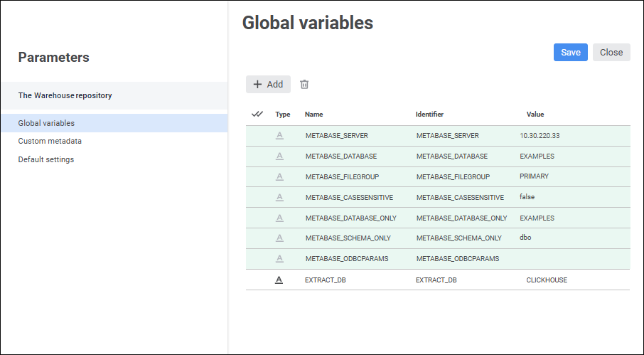Click the type icon for METABASE_DATABASE row

279,157
